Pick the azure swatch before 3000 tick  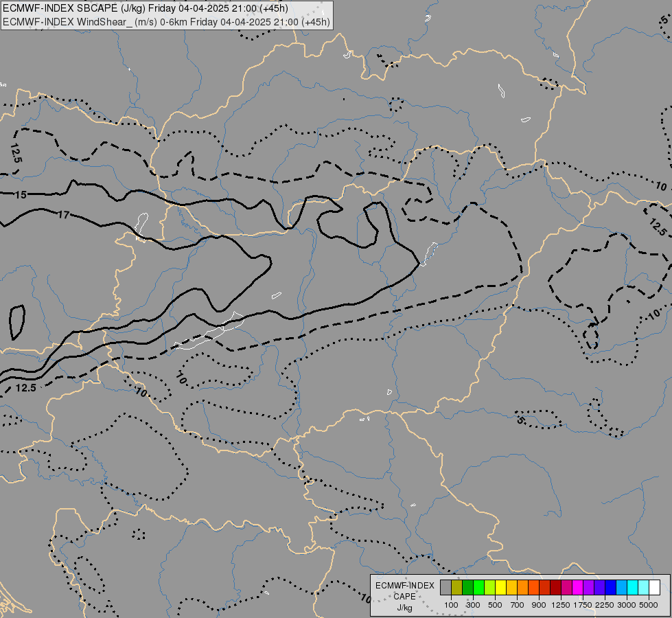622,587
